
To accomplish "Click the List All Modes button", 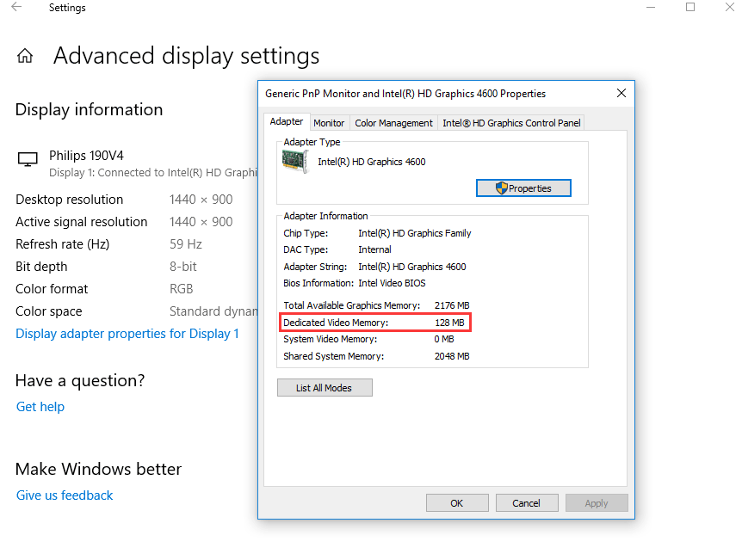I will point(325,388).
